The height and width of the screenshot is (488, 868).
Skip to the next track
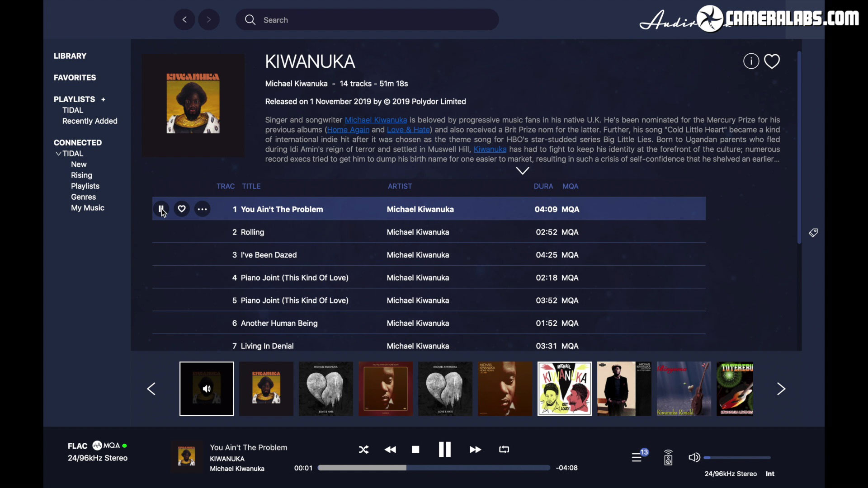coord(475,450)
